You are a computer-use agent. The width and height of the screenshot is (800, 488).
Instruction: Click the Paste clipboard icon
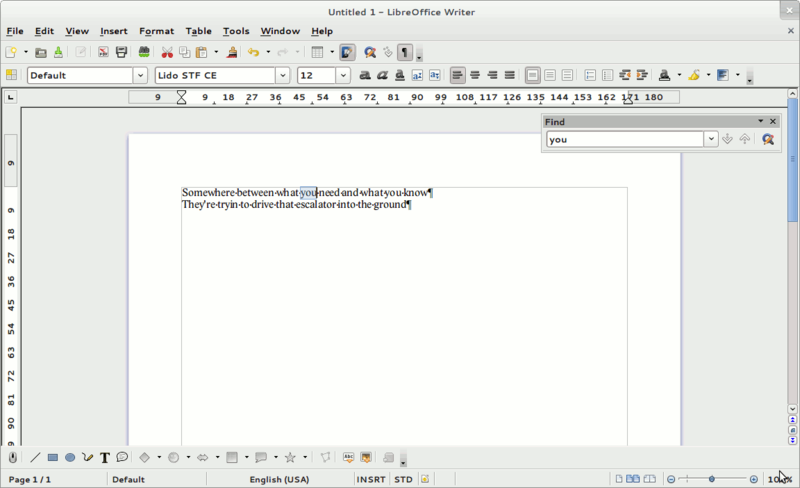[x=202, y=52]
